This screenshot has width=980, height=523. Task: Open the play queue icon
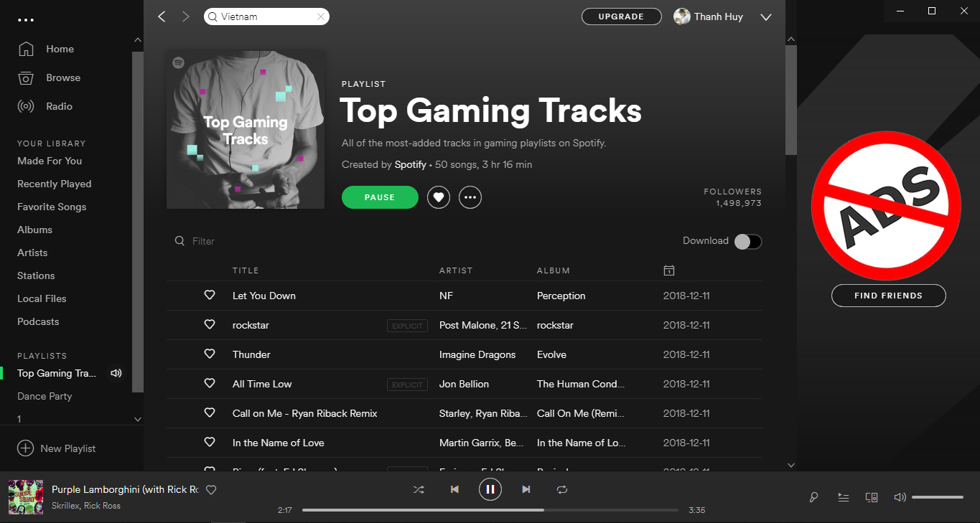(x=844, y=496)
